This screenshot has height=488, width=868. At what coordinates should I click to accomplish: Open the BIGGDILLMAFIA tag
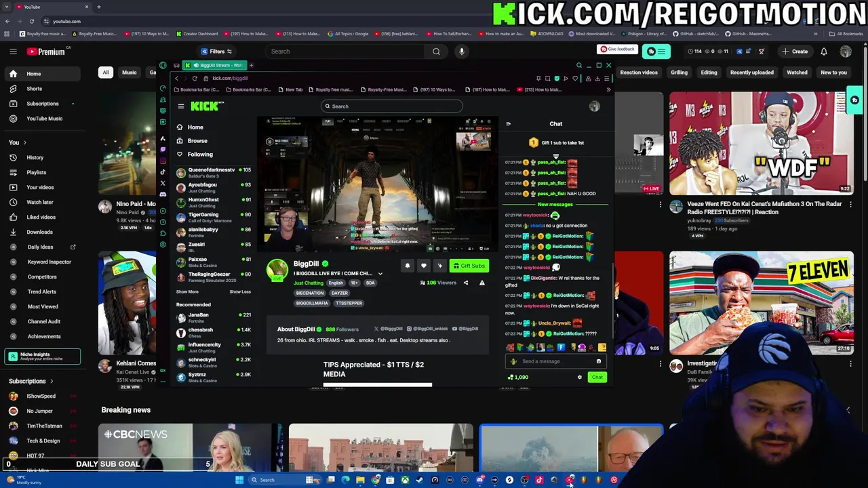312,303
